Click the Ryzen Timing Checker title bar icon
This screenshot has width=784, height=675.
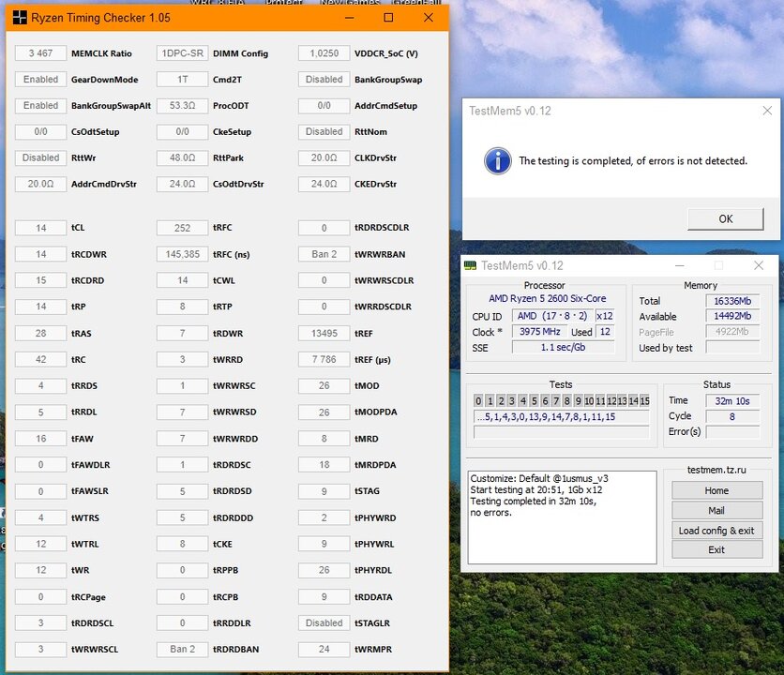[20, 18]
